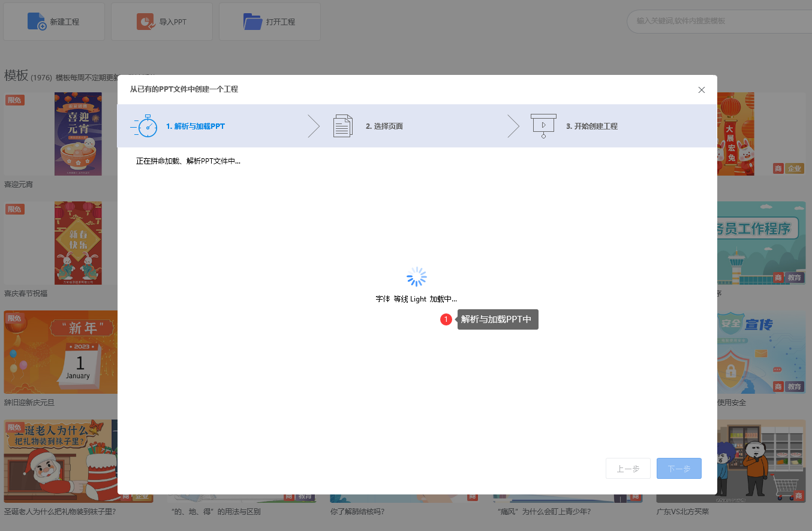
Task: Open the 喜迎元宵 template thumbnail
Action: (x=78, y=134)
